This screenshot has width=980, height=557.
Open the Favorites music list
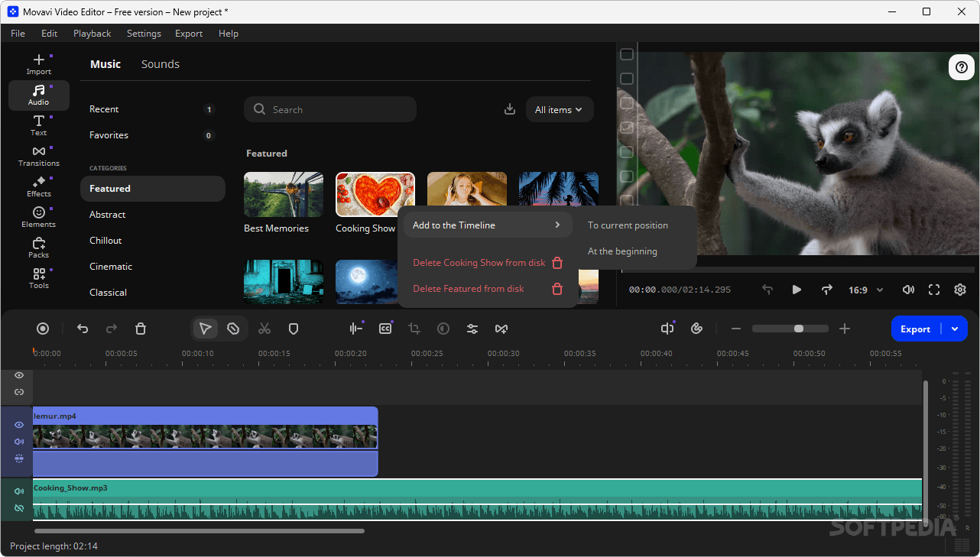(152, 135)
